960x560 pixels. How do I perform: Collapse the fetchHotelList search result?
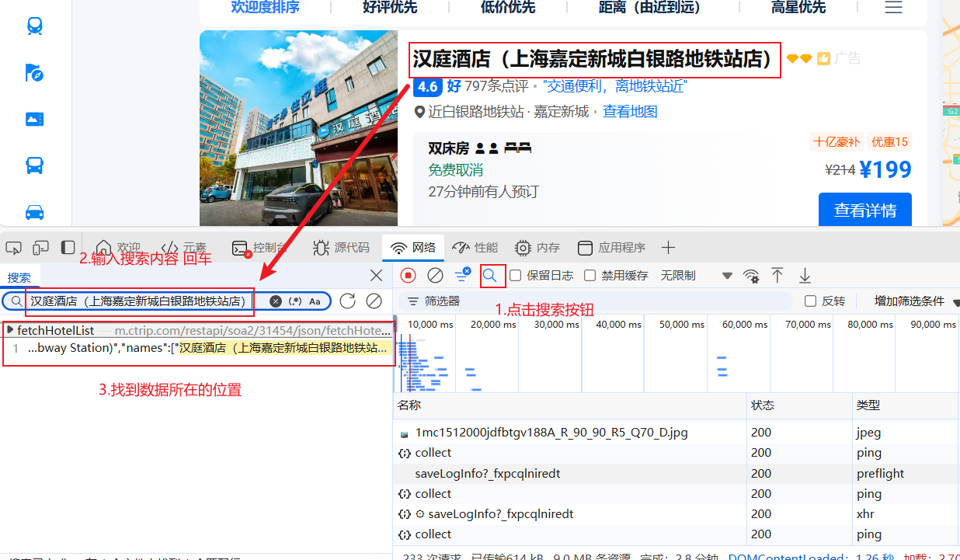pos(10,330)
